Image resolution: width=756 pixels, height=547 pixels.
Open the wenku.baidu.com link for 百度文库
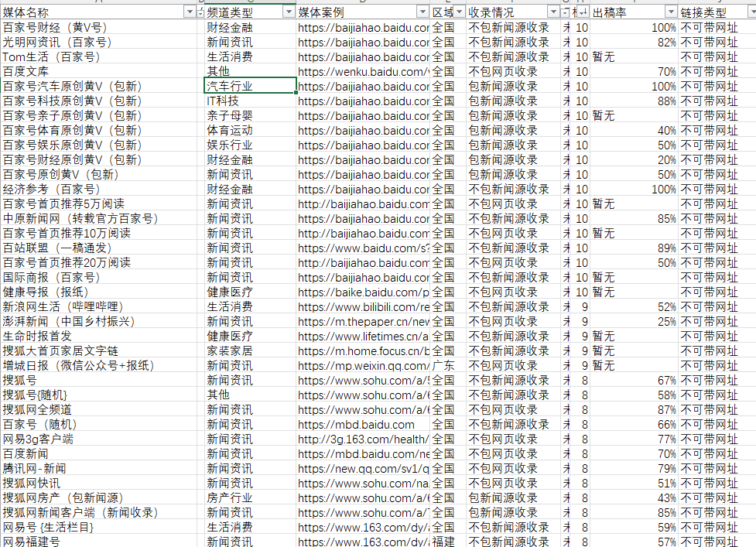click(x=363, y=72)
